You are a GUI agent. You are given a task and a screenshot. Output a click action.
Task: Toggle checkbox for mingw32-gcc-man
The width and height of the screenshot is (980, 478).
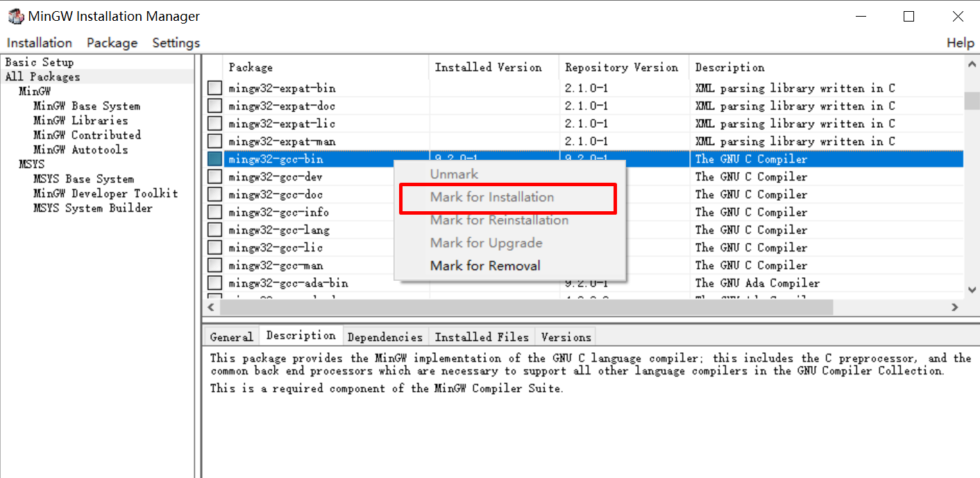(x=215, y=265)
